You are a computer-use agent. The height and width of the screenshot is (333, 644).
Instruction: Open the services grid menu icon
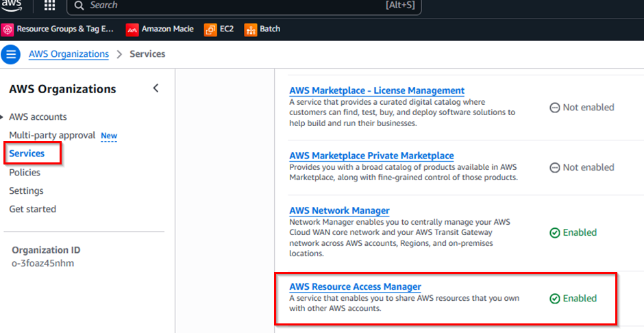coord(50,5)
